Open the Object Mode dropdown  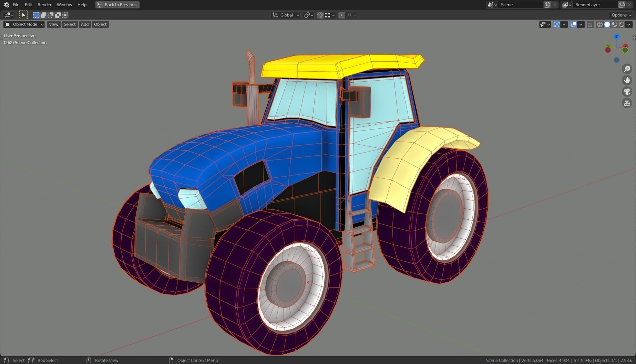[24, 24]
